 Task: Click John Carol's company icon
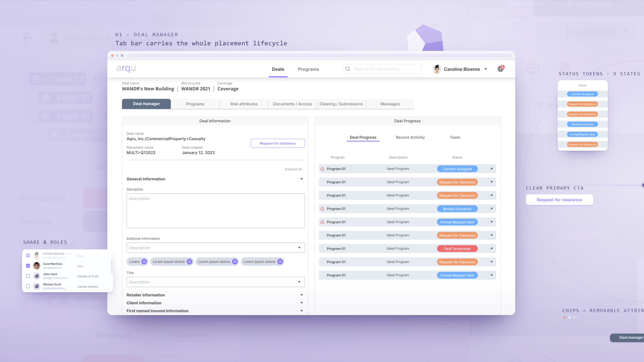click(37, 276)
